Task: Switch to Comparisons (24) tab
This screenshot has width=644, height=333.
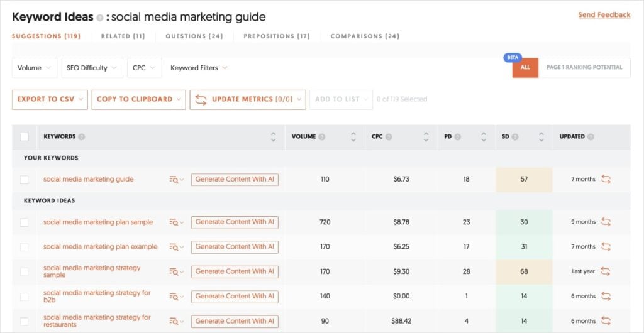Action: point(365,36)
